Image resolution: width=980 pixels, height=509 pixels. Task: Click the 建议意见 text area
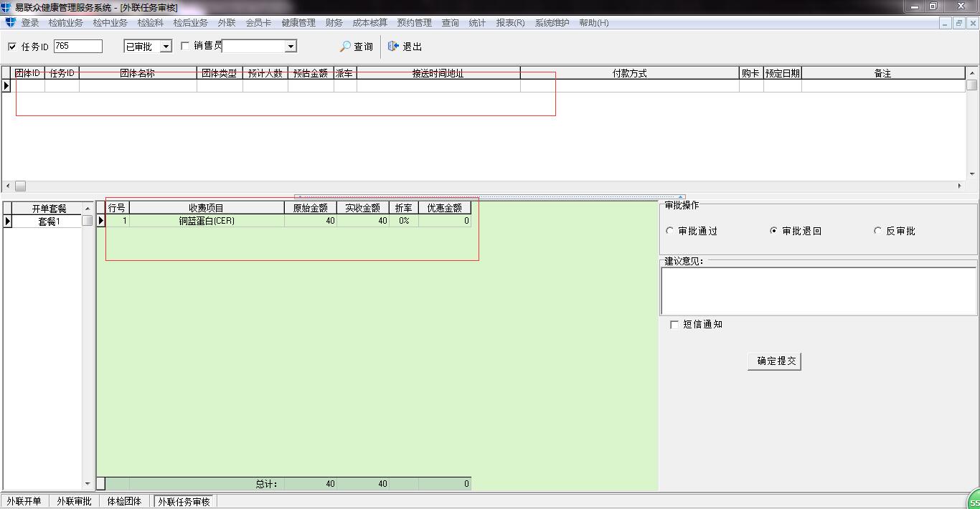(x=819, y=291)
